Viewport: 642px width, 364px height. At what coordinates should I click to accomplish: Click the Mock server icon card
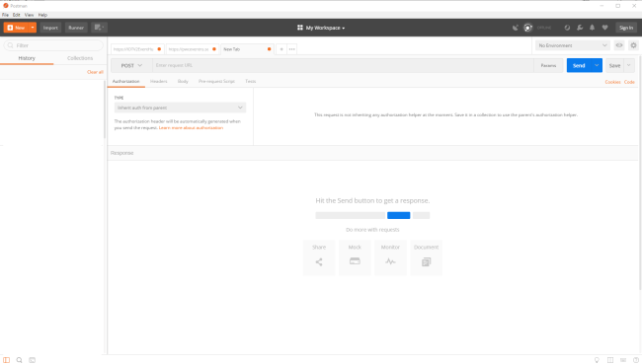pyautogui.click(x=355, y=257)
